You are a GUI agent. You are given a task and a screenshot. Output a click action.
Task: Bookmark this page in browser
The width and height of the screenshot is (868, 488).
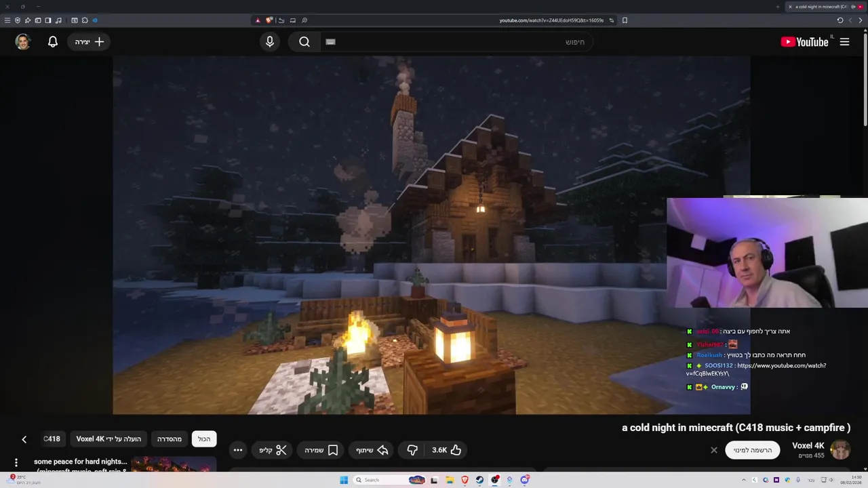click(625, 20)
